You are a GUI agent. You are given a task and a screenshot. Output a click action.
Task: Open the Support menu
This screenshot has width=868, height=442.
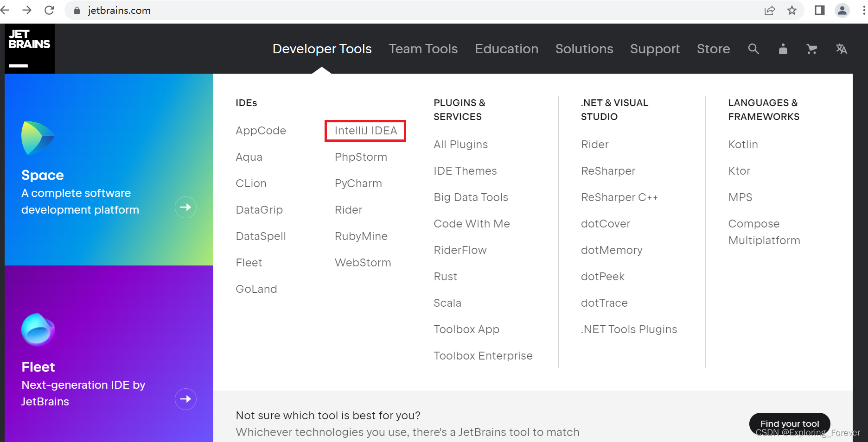655,49
